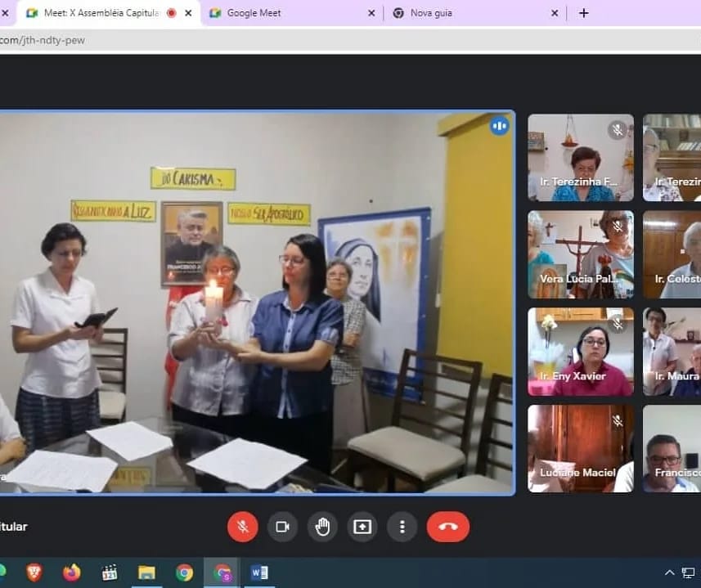Click the Present now screen share icon

pos(362,527)
